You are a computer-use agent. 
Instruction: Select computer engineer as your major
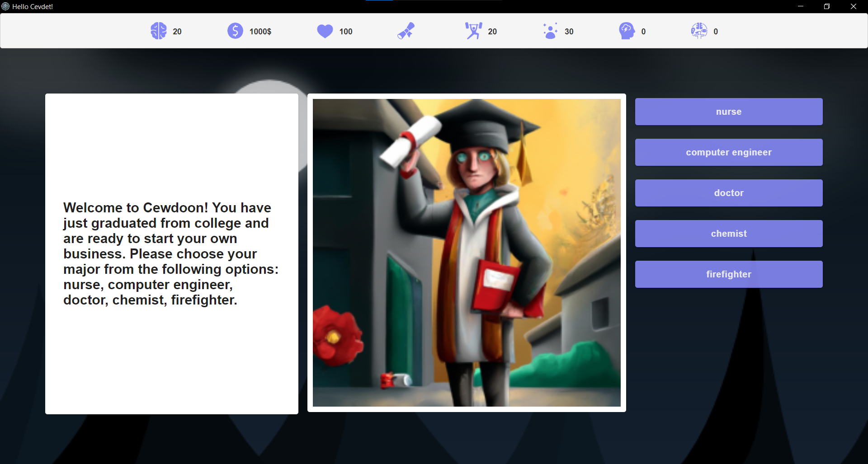tap(729, 152)
